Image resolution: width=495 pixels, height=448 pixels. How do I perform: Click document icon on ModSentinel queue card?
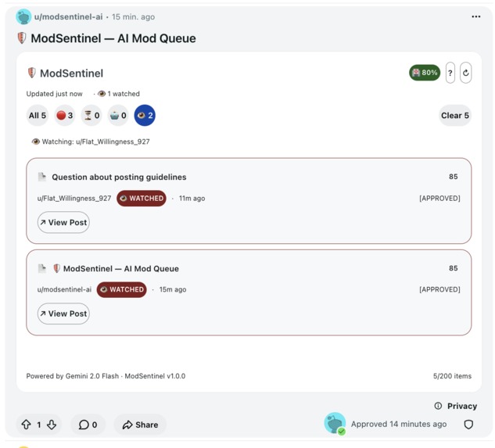click(x=42, y=268)
